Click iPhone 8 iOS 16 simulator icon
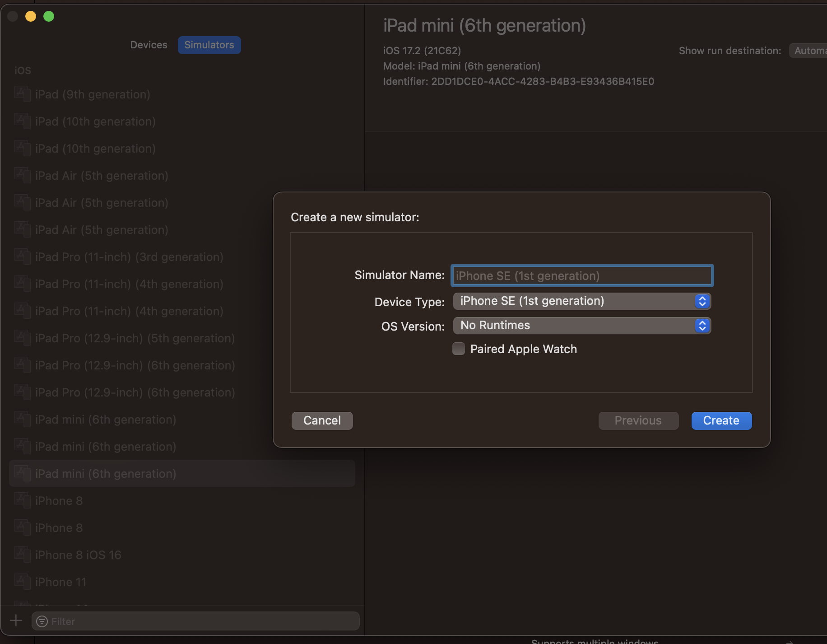Screen dimensions: 827x644 coord(22,555)
